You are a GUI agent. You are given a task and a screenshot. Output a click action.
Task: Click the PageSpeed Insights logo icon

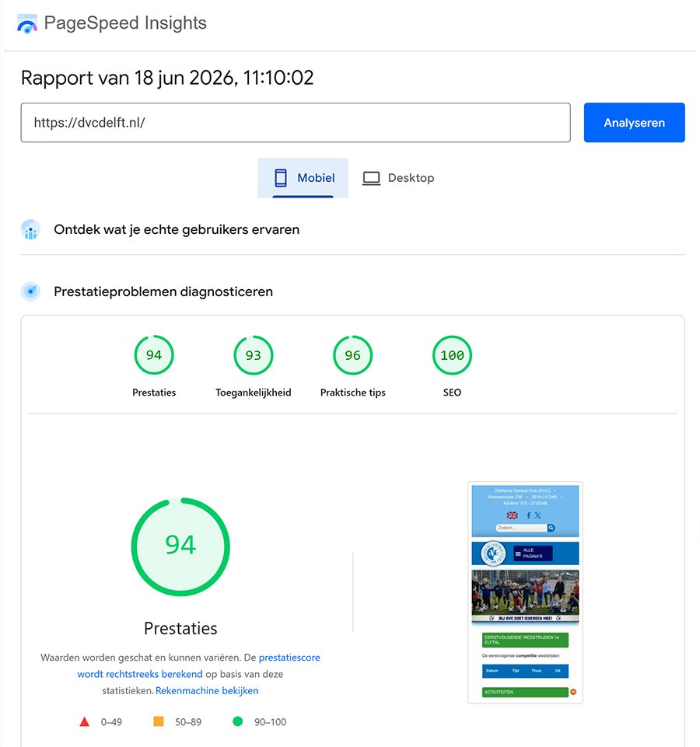[x=27, y=23]
